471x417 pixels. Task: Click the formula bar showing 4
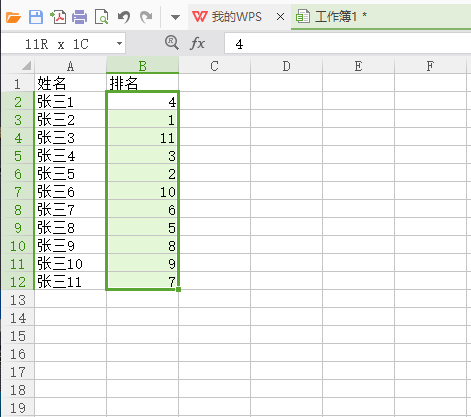point(348,44)
